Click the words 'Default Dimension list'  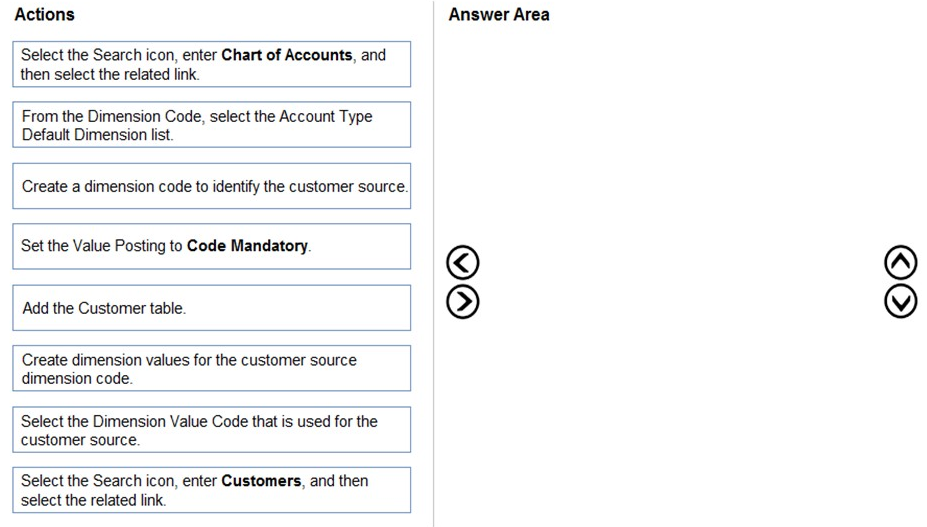[97, 135]
